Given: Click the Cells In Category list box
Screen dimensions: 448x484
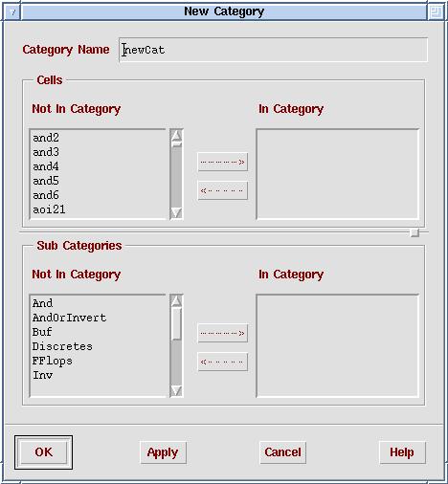Looking at the screenshot, I should pos(338,174).
